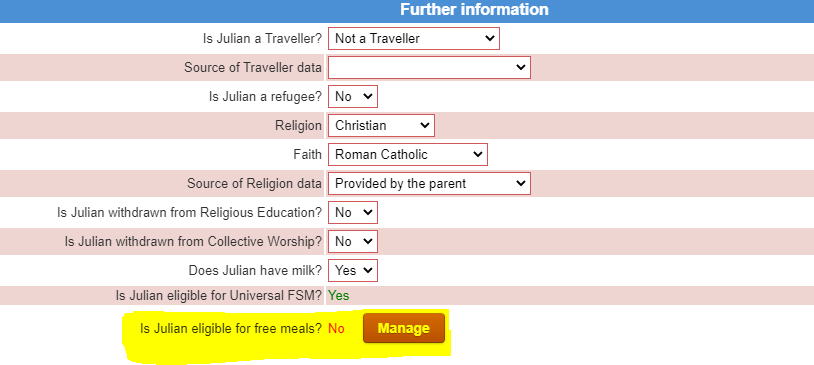Click the 'Is Julian eligible for Universal FSM?' label
The height and width of the screenshot is (365, 814).
[219, 296]
